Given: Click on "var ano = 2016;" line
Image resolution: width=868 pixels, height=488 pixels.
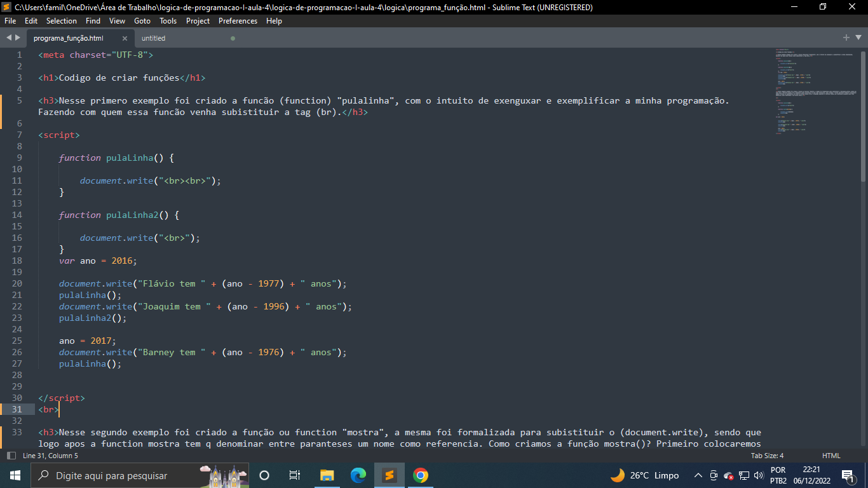Looking at the screenshot, I should (98, 261).
